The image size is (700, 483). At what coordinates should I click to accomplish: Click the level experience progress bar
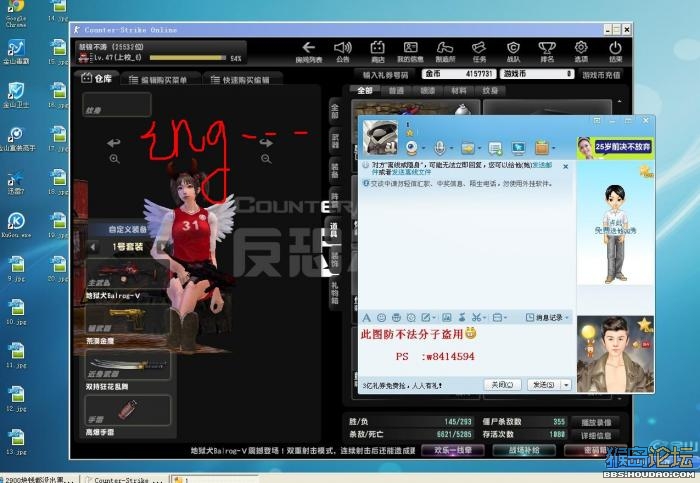(188, 58)
